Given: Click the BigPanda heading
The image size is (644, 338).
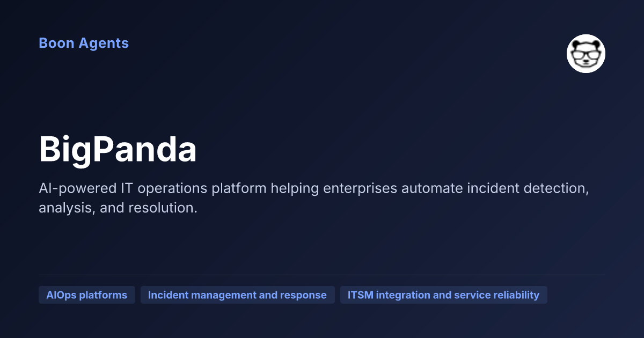Looking at the screenshot, I should [118, 150].
